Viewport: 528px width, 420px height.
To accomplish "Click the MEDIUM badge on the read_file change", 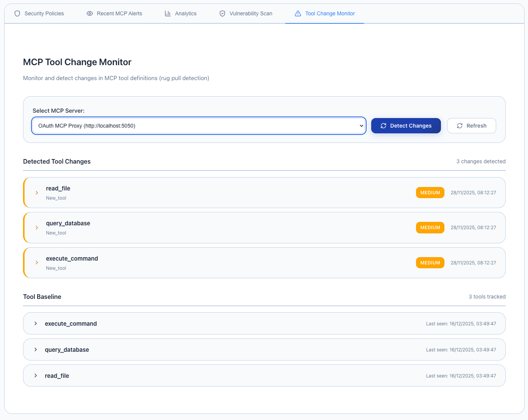I will coord(430,192).
